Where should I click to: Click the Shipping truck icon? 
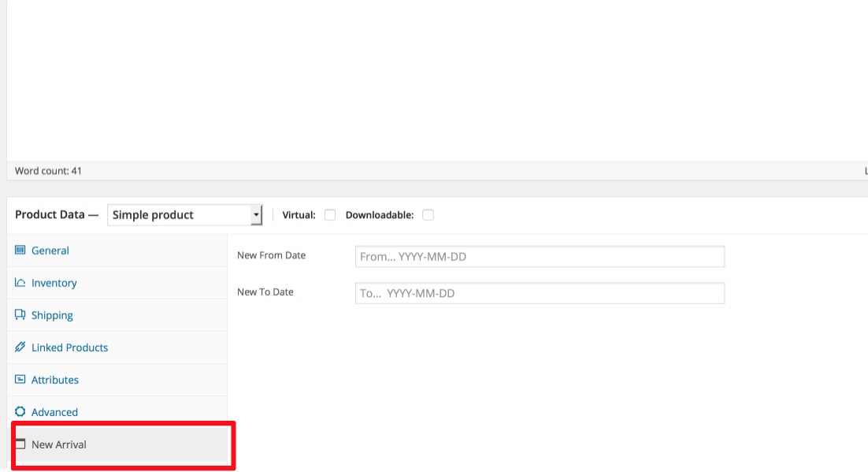pyautogui.click(x=20, y=314)
